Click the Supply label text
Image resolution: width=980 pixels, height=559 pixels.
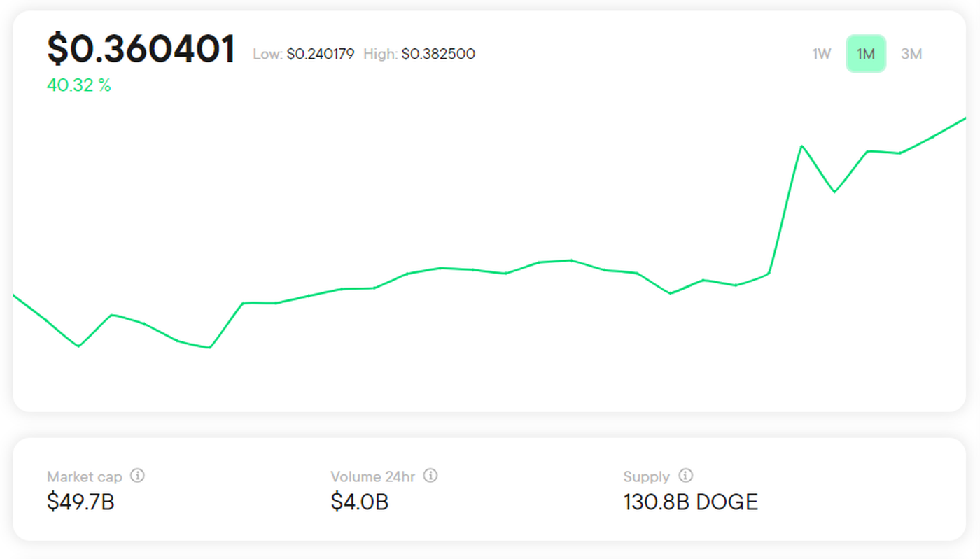[x=646, y=477]
